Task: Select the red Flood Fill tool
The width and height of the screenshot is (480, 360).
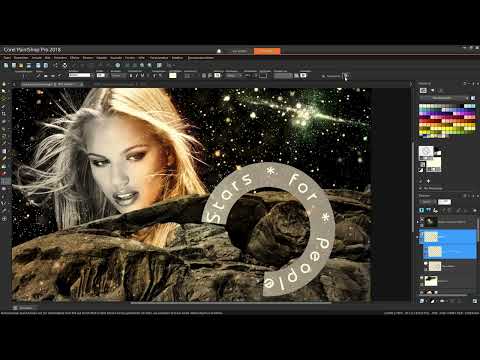Action: pyautogui.click(x=4, y=174)
